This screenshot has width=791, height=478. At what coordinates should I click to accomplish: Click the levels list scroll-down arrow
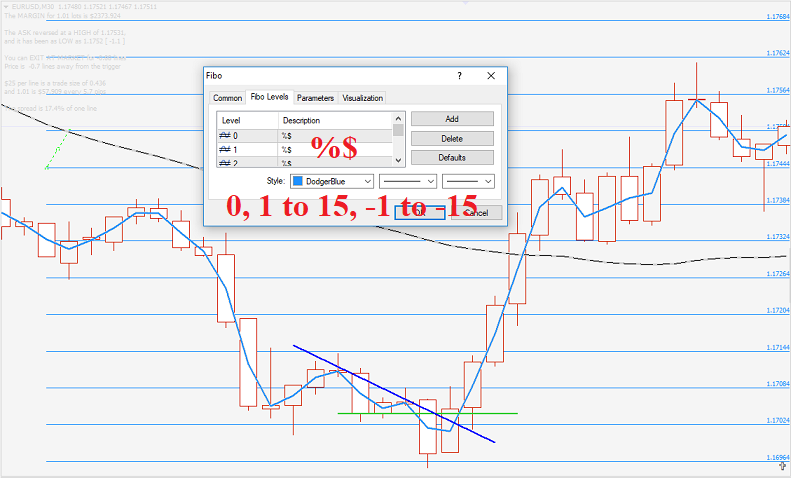click(x=398, y=160)
